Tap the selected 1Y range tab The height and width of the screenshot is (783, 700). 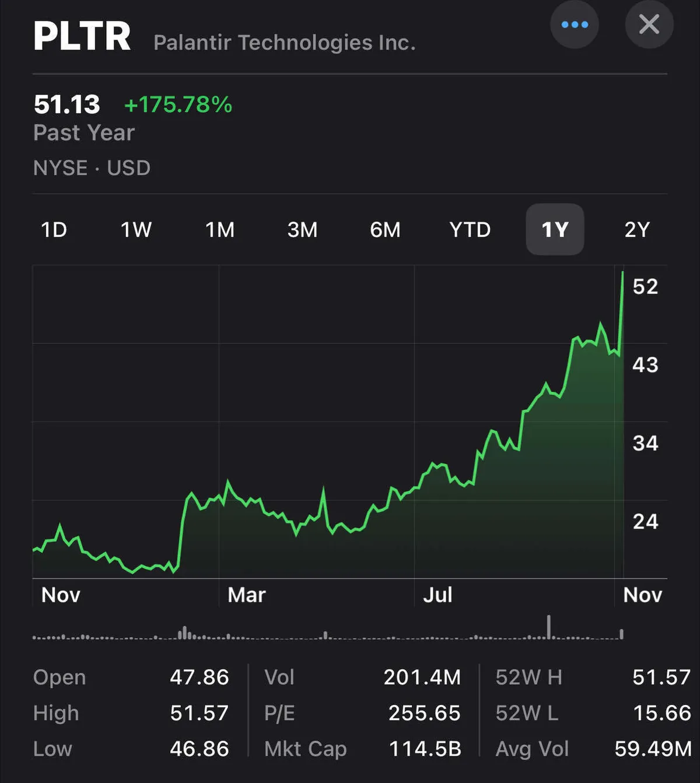point(555,230)
